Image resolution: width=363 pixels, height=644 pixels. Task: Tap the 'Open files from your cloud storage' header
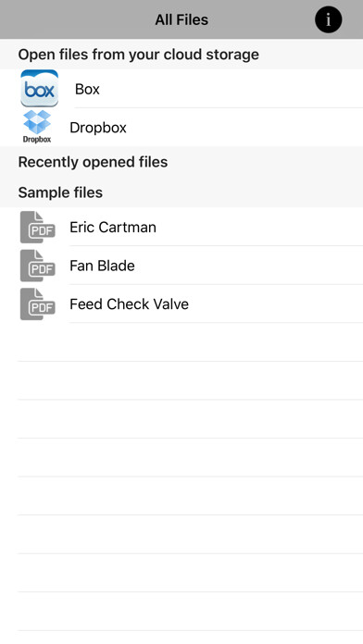pos(139,55)
